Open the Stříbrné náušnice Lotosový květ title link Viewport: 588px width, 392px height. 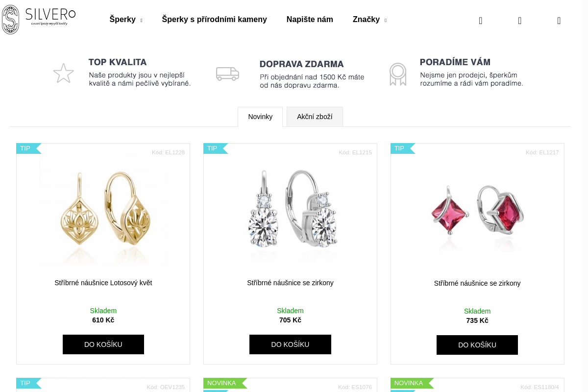coord(103,283)
